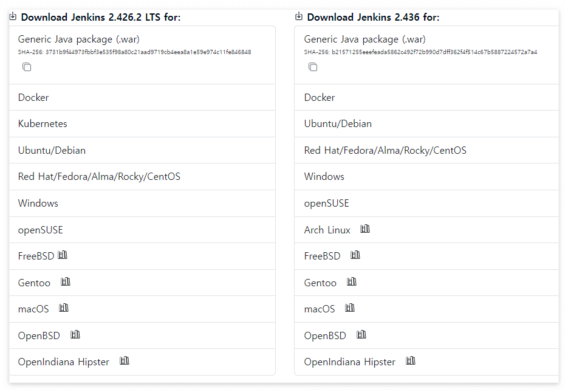Choose Red Hat/Fedora/Alma/Rocky/CentOS in the weekly column
Screen dimensions: 568x392
[x=426, y=150]
